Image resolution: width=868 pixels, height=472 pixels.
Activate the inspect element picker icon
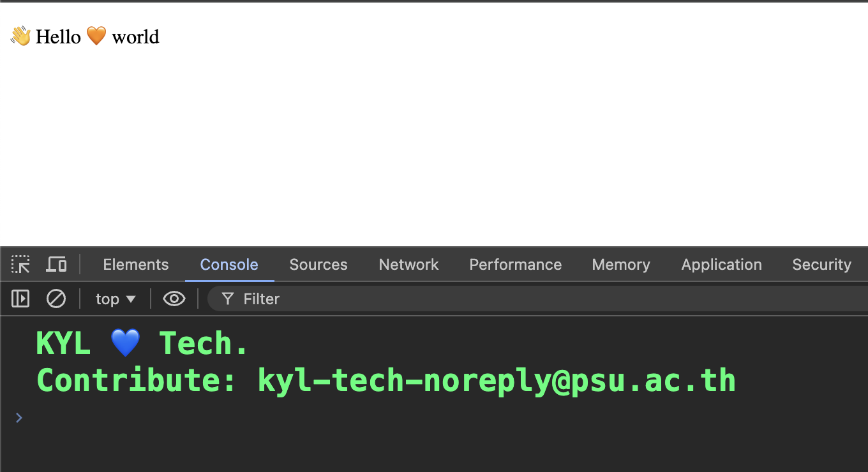point(20,264)
